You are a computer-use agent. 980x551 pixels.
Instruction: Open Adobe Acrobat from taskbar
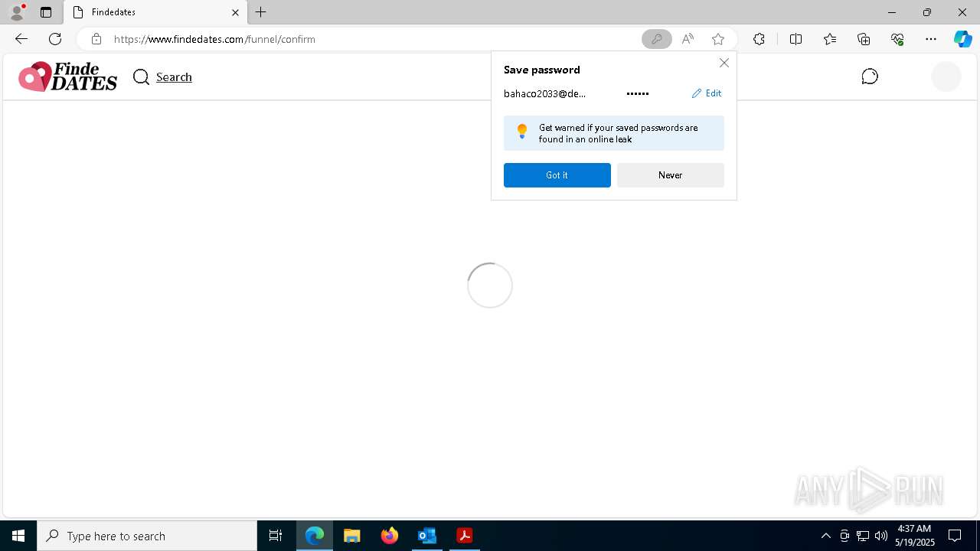[x=465, y=536]
